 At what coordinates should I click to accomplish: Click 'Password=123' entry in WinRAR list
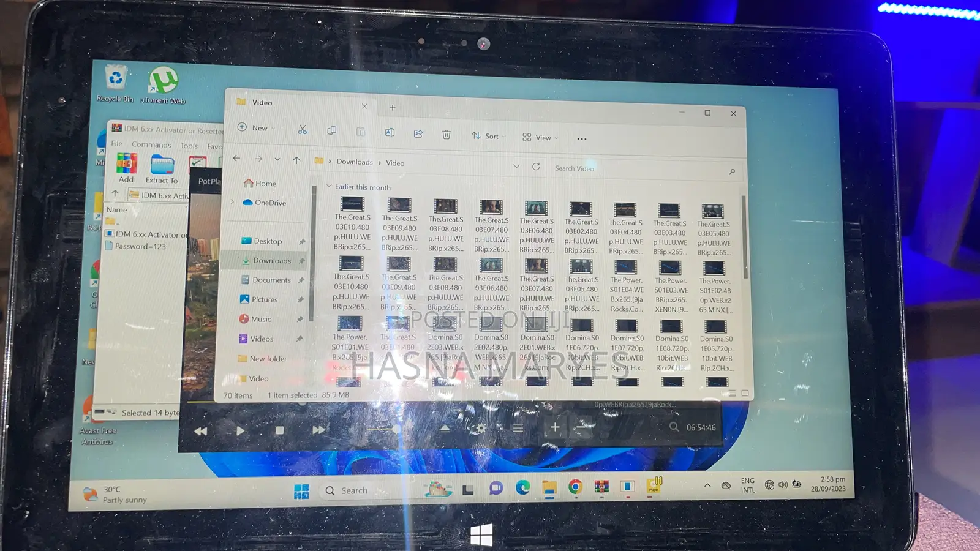pyautogui.click(x=135, y=246)
